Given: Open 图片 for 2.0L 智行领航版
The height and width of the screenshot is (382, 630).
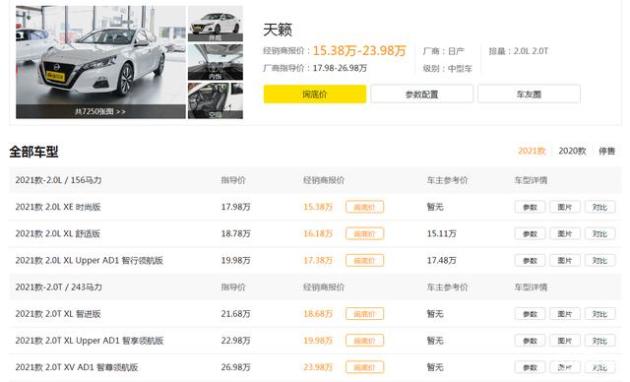Looking at the screenshot, I should [565, 260].
